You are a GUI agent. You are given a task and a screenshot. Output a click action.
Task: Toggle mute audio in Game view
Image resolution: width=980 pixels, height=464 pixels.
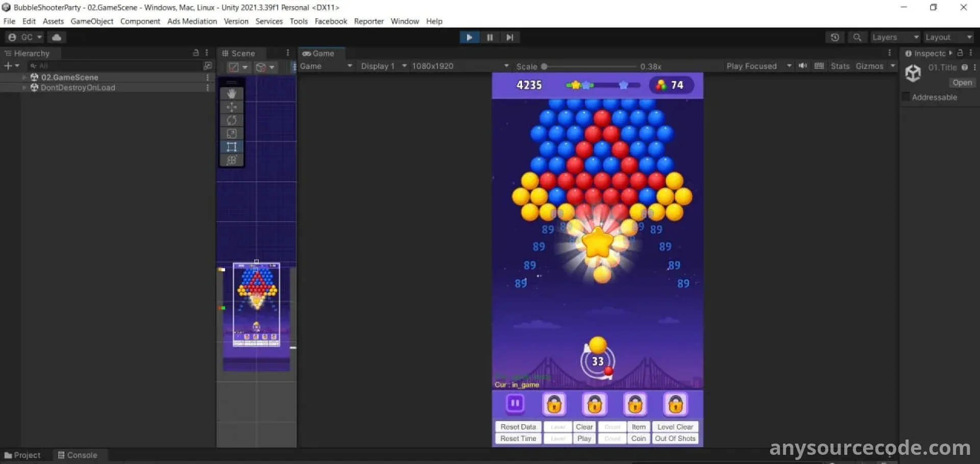[x=802, y=66]
